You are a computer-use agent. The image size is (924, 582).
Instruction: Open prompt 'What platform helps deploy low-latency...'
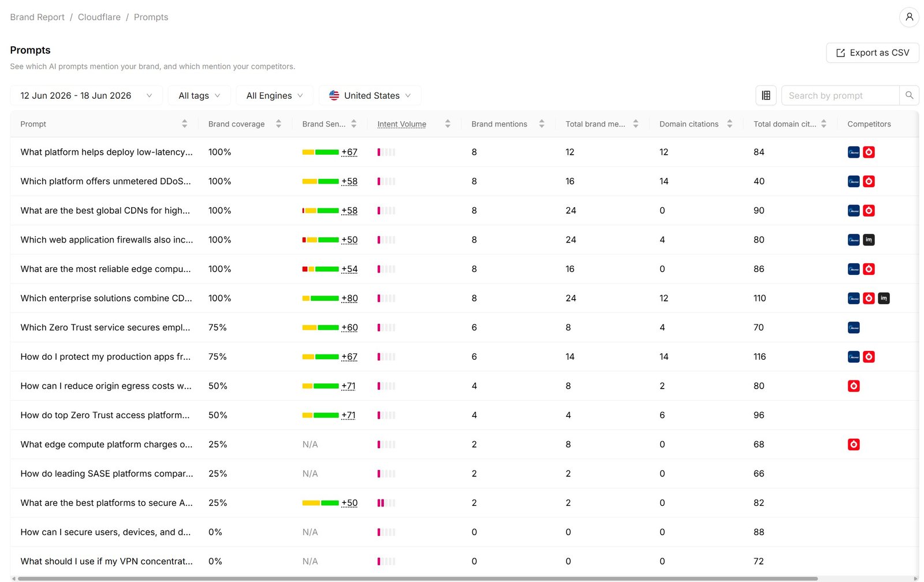(x=107, y=152)
